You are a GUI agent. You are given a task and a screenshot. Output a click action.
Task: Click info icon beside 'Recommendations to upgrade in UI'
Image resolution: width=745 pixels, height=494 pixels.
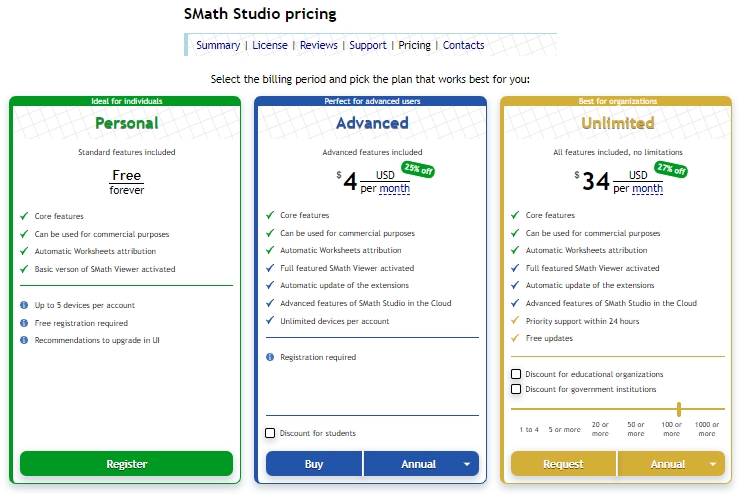(24, 340)
